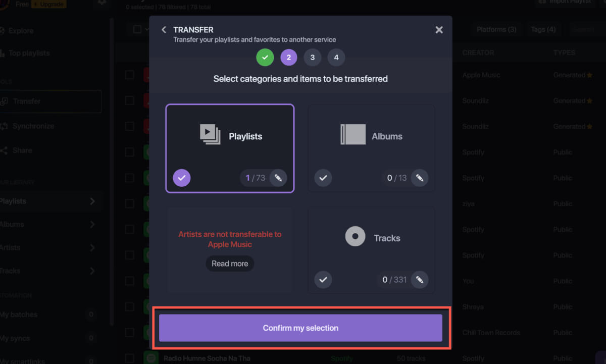This screenshot has width=606, height=364.
Task: Read more about non-transferable artists
Action: coord(230,263)
